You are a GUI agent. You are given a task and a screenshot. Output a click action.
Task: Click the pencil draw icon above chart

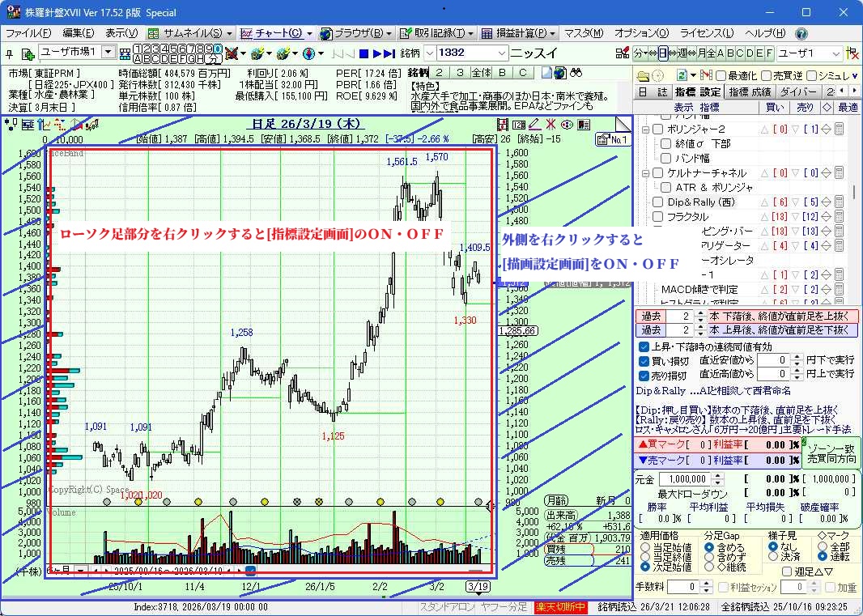pyautogui.click(x=534, y=124)
